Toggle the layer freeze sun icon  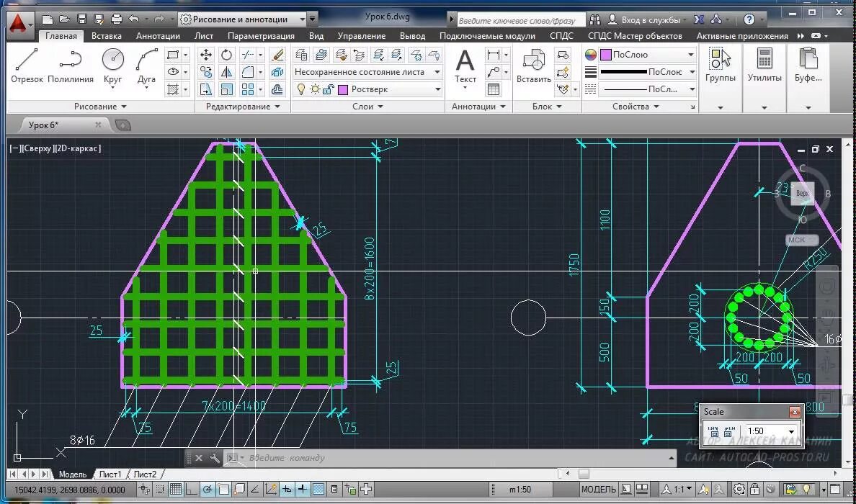[x=315, y=89]
